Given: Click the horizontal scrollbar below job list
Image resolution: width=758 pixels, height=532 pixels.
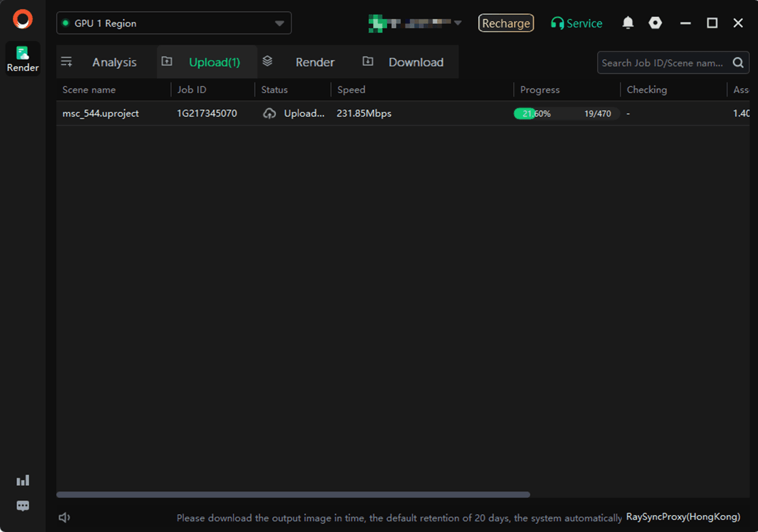Looking at the screenshot, I should [x=293, y=495].
